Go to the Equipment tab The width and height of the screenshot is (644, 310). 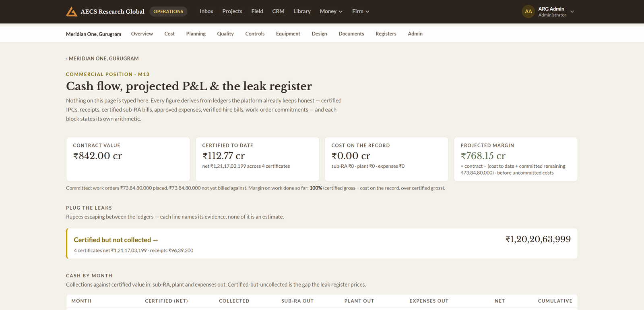click(288, 34)
